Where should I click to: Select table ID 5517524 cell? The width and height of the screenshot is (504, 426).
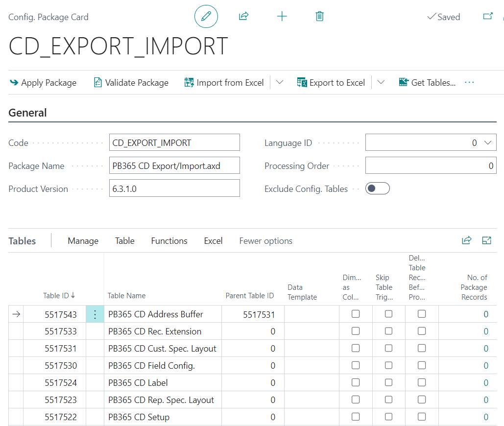(x=55, y=382)
